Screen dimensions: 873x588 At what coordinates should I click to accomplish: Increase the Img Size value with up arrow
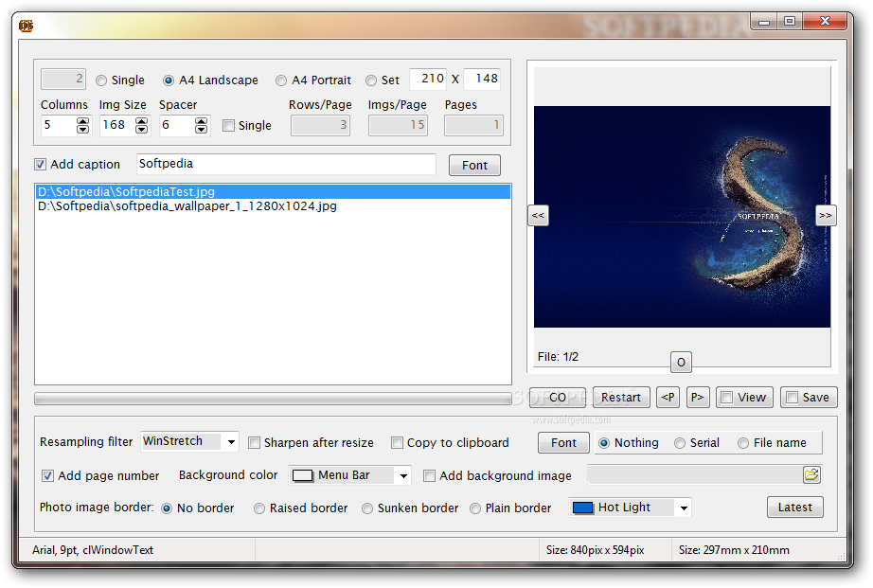point(142,121)
